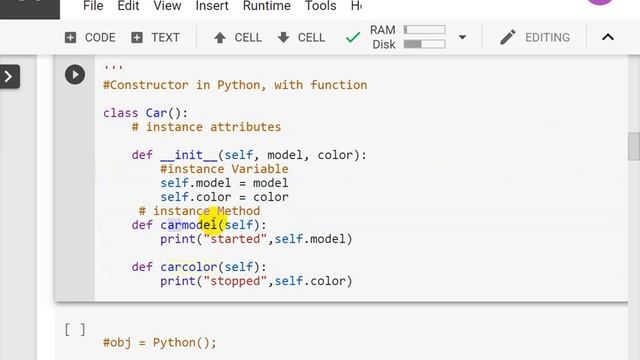The image size is (640, 360).
Task: Click 'carmodel' method name
Action: click(x=189, y=225)
